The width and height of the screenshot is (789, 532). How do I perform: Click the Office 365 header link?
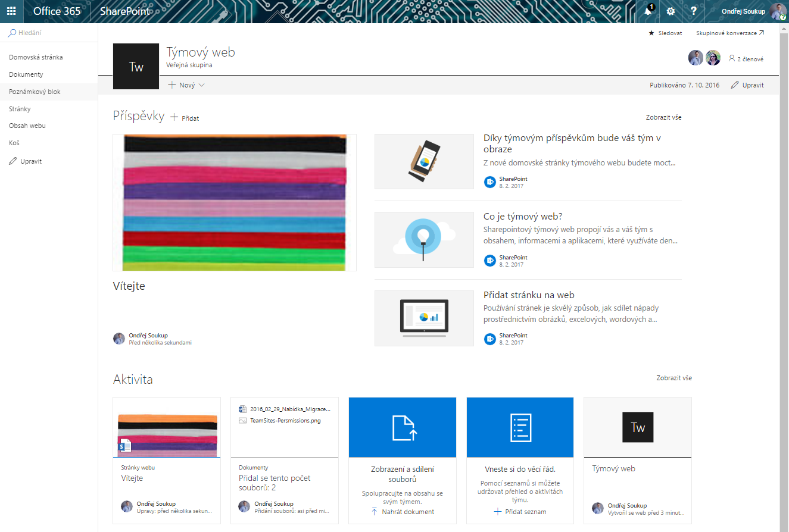tap(57, 11)
